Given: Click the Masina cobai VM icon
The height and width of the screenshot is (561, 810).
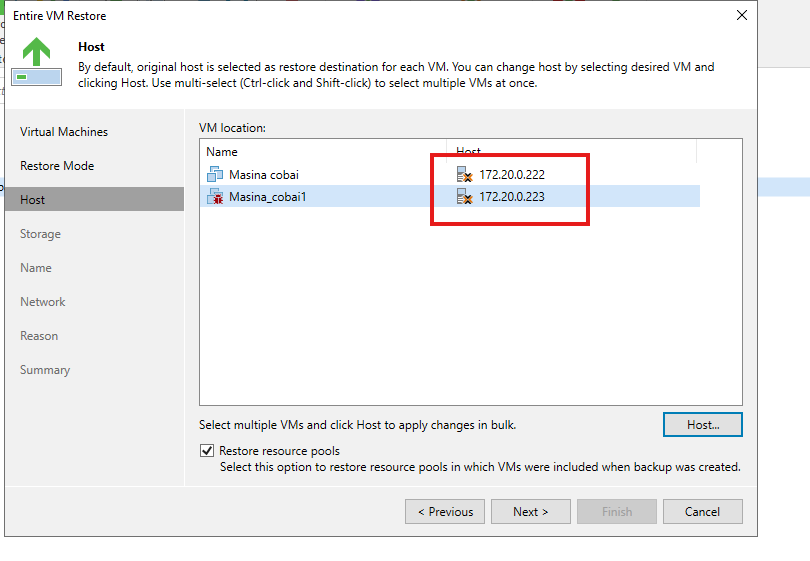Looking at the screenshot, I should point(215,174).
